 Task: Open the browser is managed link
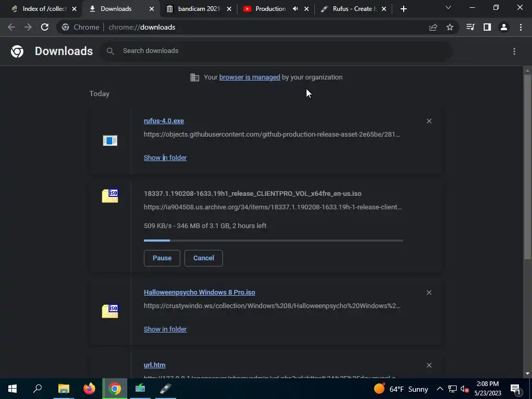coord(249,77)
